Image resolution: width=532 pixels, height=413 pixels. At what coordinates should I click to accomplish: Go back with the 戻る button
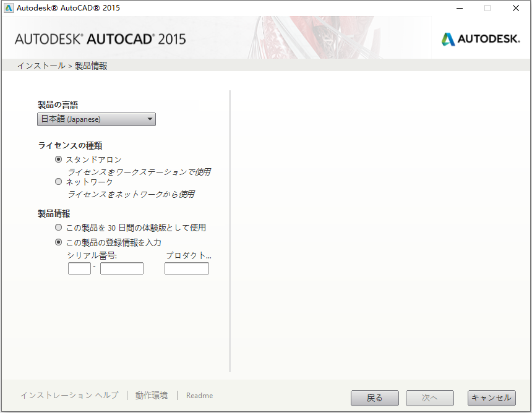coord(375,398)
